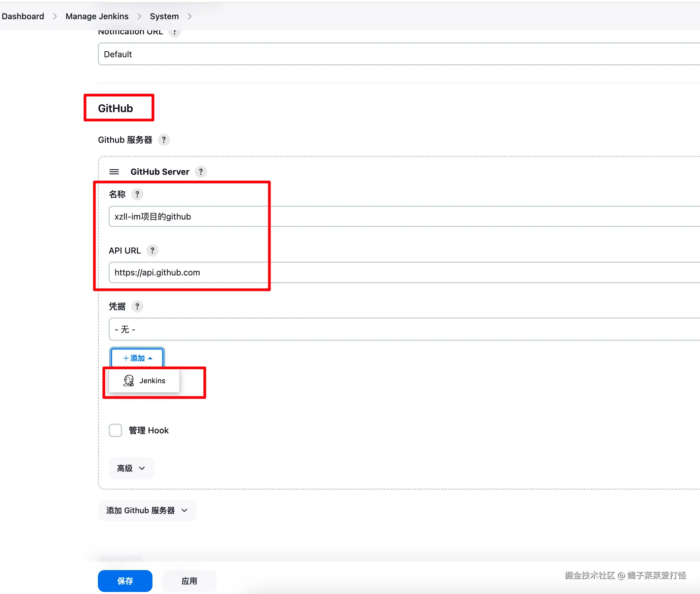This screenshot has width=700, height=594.
Task: Click the Jenkins butler icon in dropdown
Action: tap(129, 381)
